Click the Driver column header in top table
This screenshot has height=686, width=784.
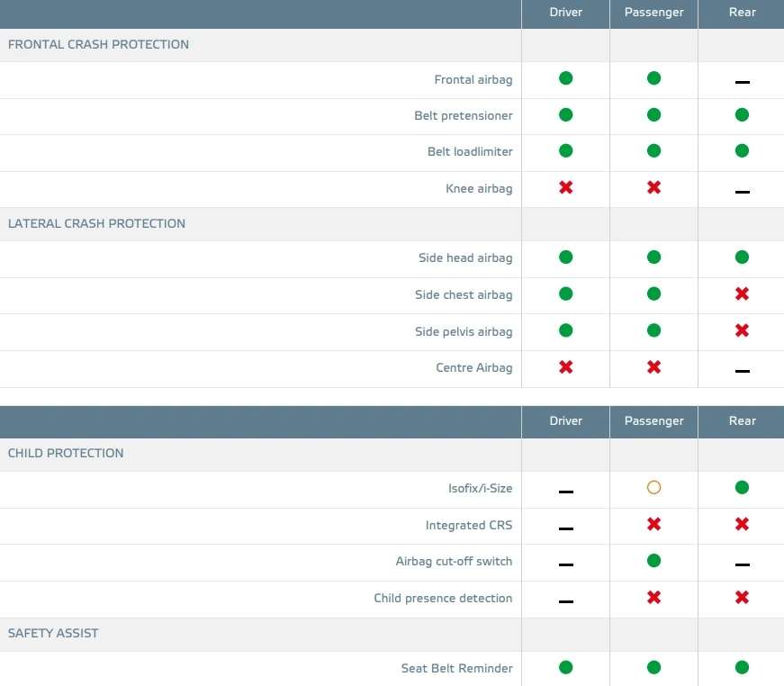point(565,12)
